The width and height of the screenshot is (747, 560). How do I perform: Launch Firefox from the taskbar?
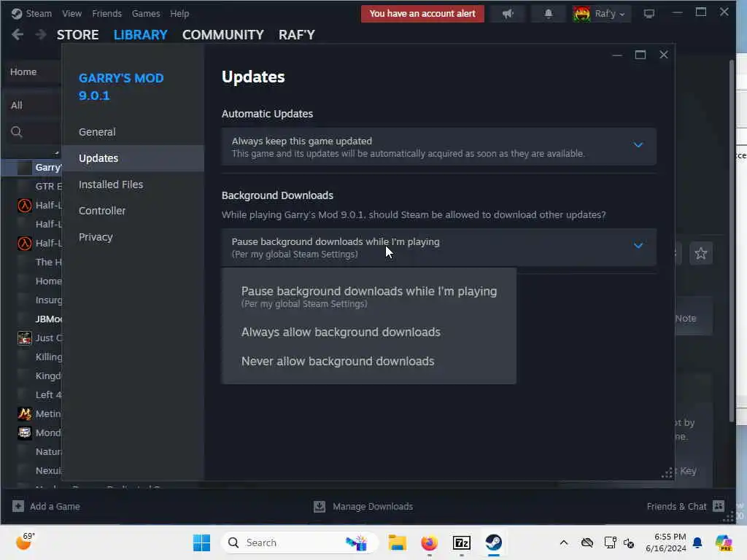(x=429, y=542)
